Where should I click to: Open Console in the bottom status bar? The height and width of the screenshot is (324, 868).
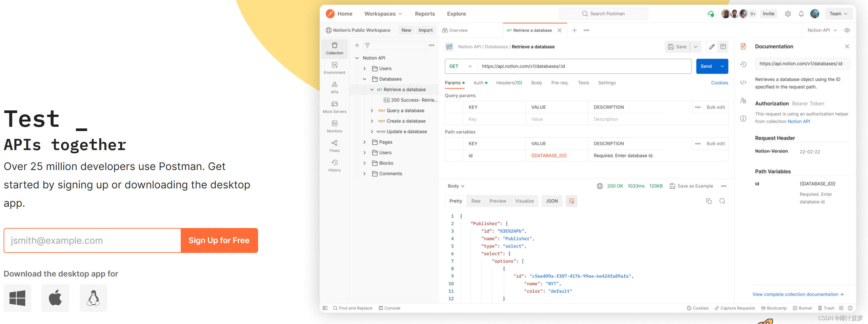click(x=389, y=308)
